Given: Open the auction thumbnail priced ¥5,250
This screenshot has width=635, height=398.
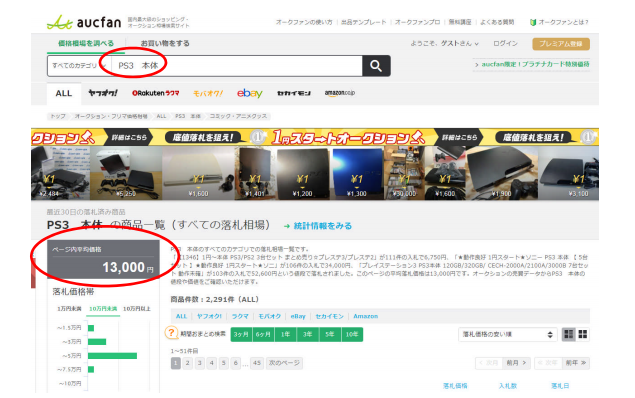Looking at the screenshot, I should point(126,173).
